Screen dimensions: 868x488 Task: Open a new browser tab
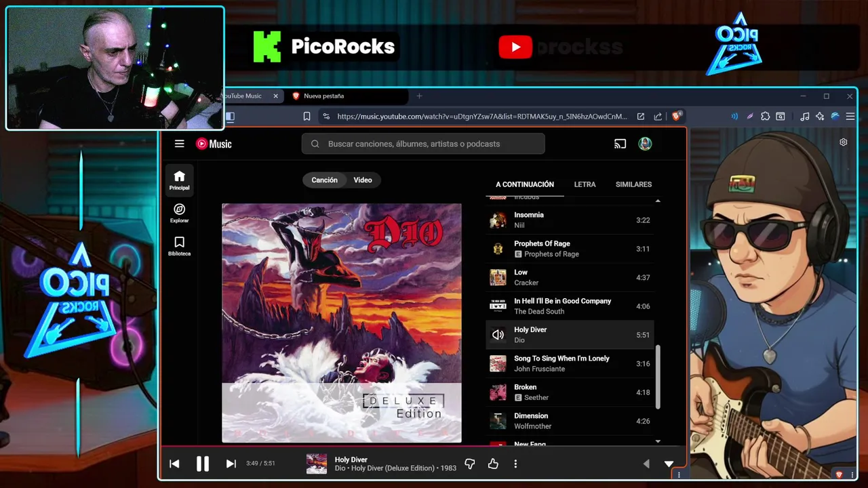(x=419, y=96)
